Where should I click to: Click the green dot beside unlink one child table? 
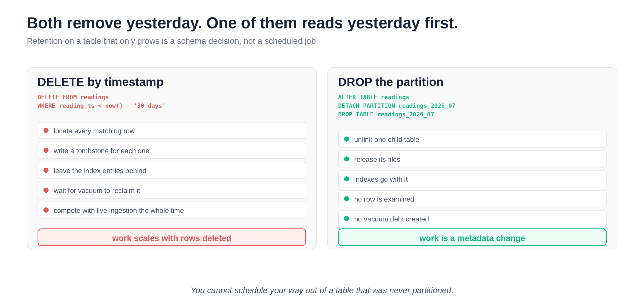coord(347,139)
